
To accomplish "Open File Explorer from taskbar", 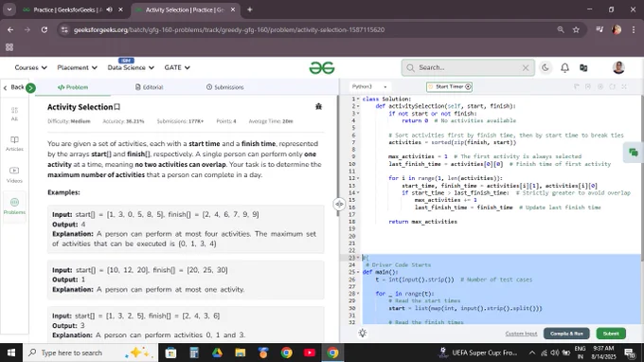I will [x=240, y=353].
